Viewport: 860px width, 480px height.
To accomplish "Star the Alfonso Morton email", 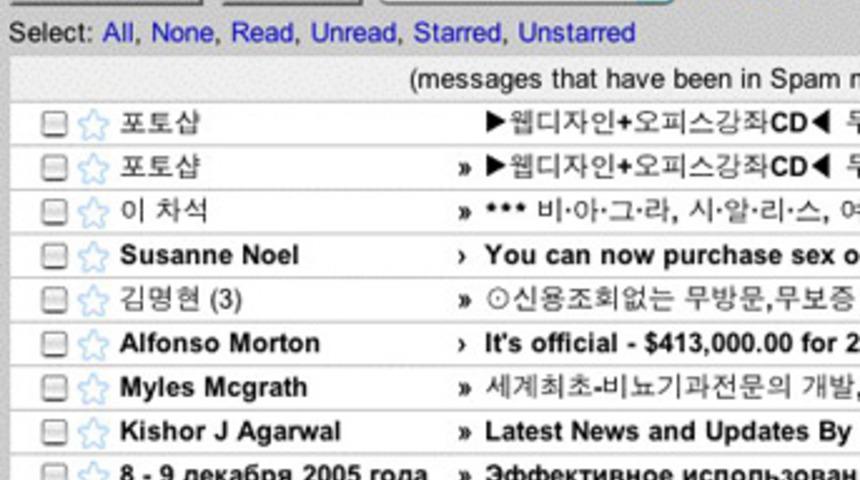I will pyautogui.click(x=93, y=344).
